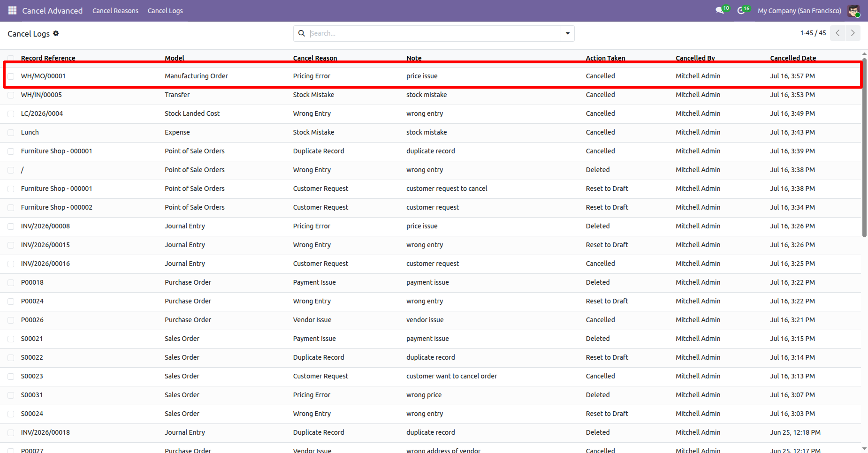The width and height of the screenshot is (868, 453).
Task: Select checkbox for WH/IN/00005 row
Action: (x=11, y=95)
